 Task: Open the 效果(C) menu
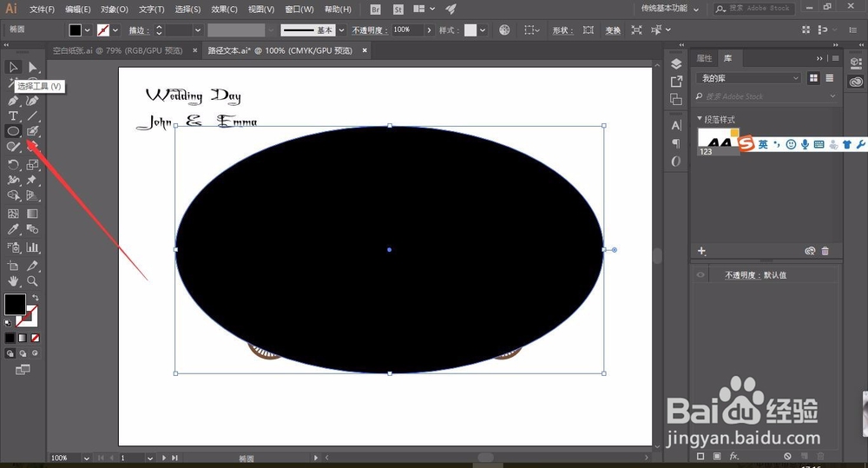point(224,10)
